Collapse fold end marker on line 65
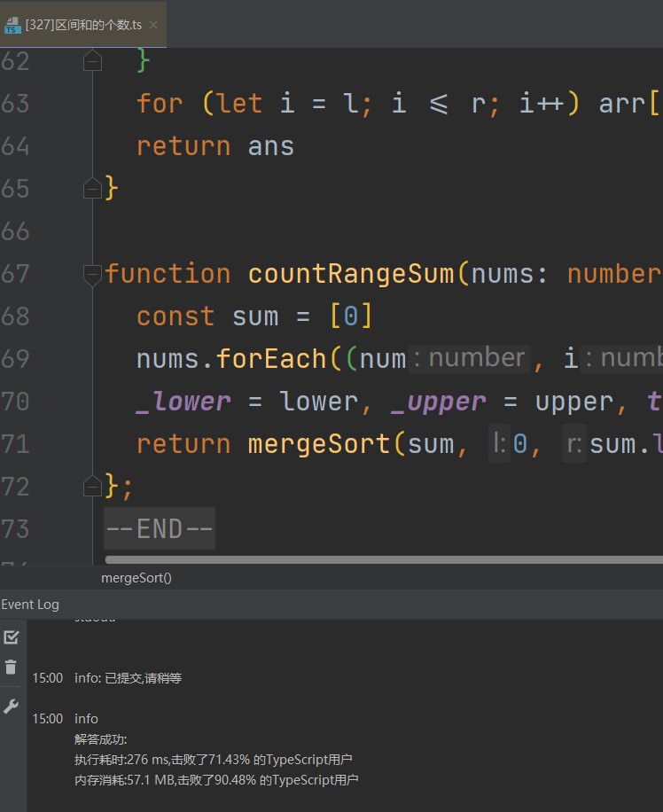The height and width of the screenshot is (812, 663). pyautogui.click(x=92, y=189)
